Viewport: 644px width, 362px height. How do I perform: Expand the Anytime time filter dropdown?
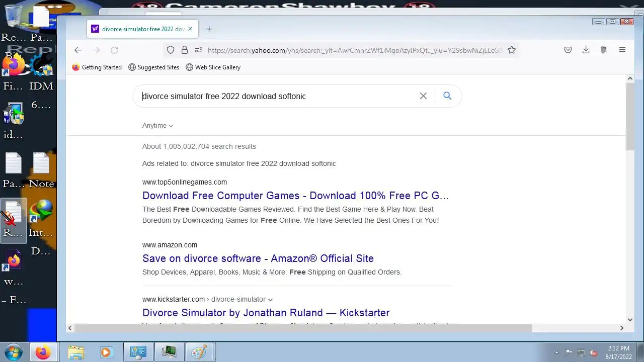157,125
